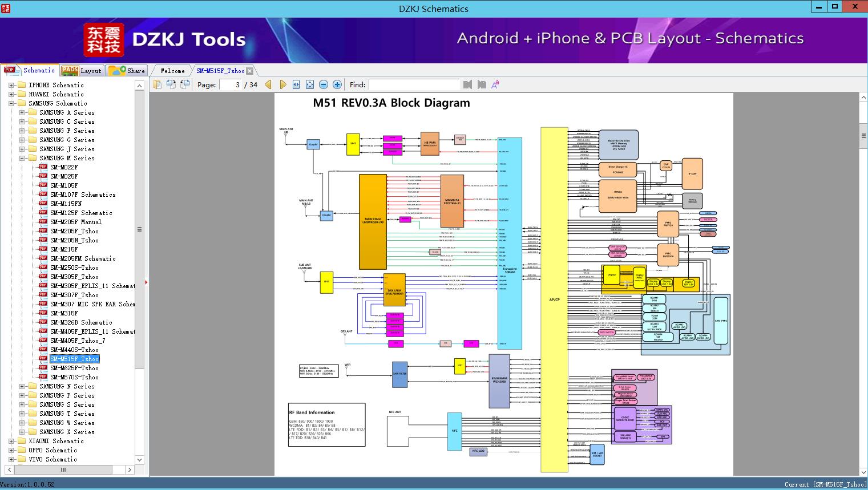Image resolution: width=868 pixels, height=490 pixels.
Task: Collapse SAMSUNG M Series node
Action: click(22, 158)
